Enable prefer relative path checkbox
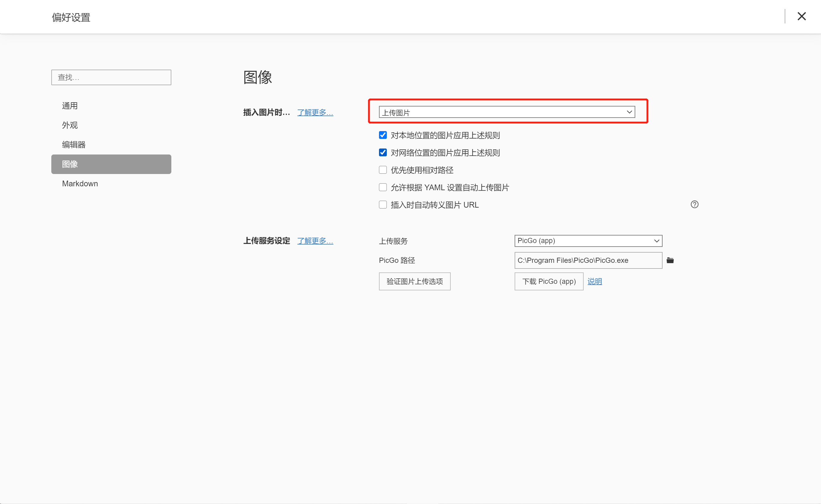 383,170
